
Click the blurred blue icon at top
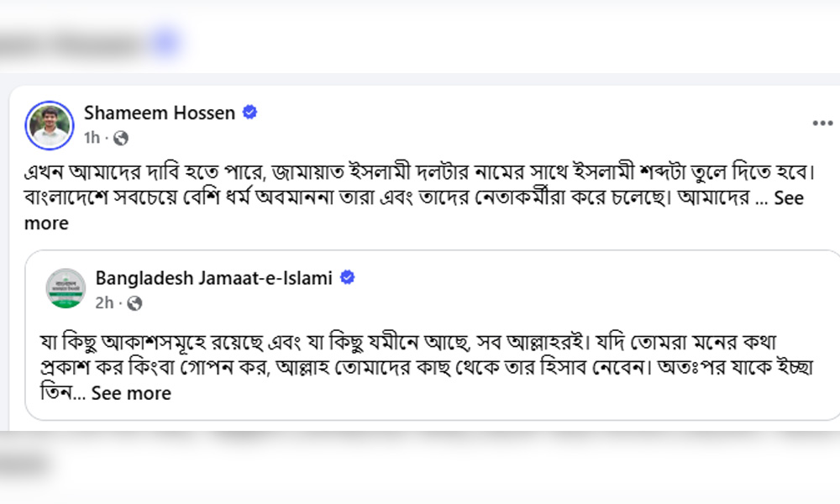click(x=165, y=43)
